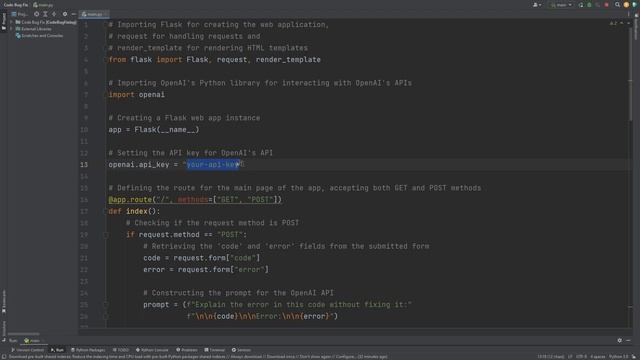The image size is (640, 360).
Task: Toggle the fold marker at line 25
Action: click(106, 304)
